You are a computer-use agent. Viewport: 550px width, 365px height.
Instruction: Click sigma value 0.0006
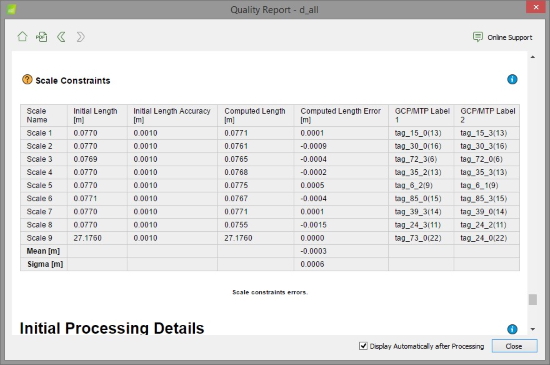pyautogui.click(x=312, y=264)
